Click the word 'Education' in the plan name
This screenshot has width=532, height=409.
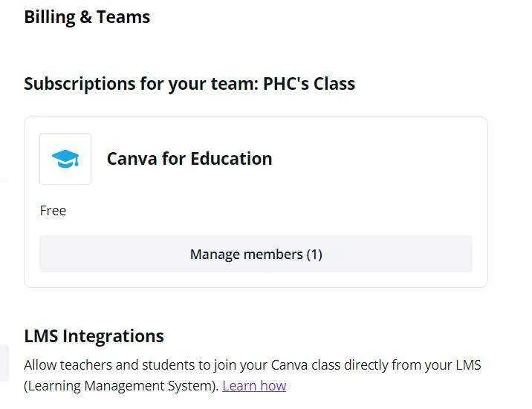point(231,159)
